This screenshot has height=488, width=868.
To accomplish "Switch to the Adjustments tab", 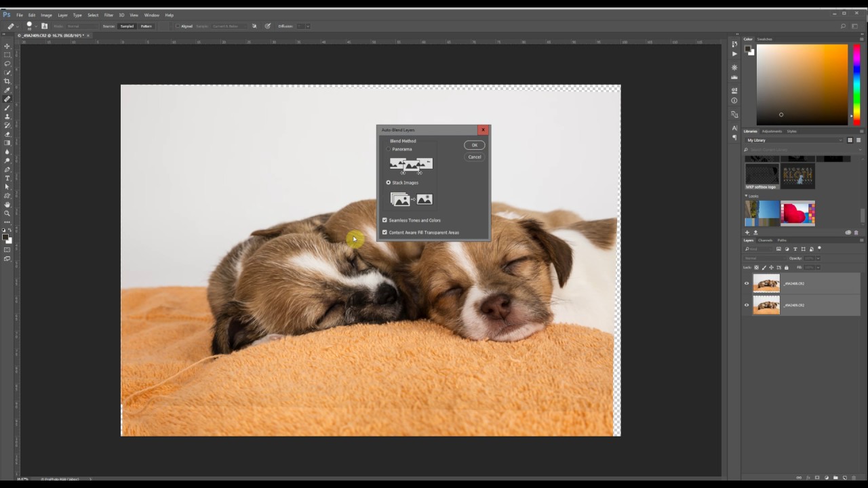I will tap(772, 131).
